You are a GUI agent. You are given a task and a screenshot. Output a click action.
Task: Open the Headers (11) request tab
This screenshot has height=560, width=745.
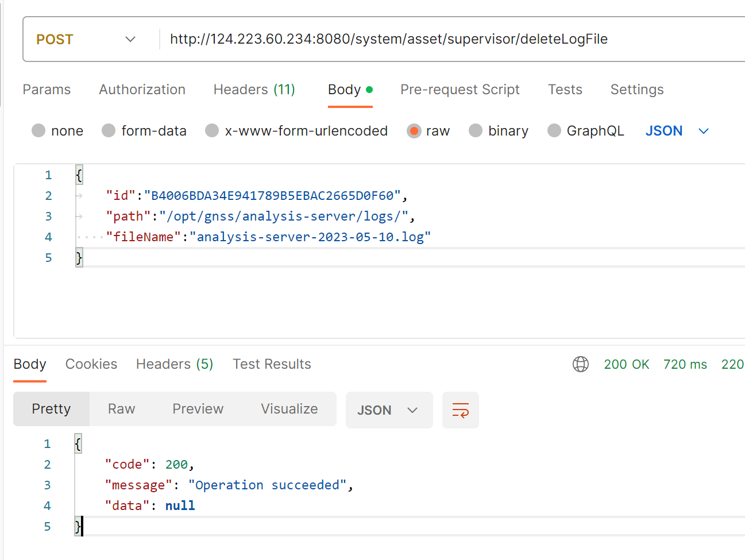[x=254, y=90]
